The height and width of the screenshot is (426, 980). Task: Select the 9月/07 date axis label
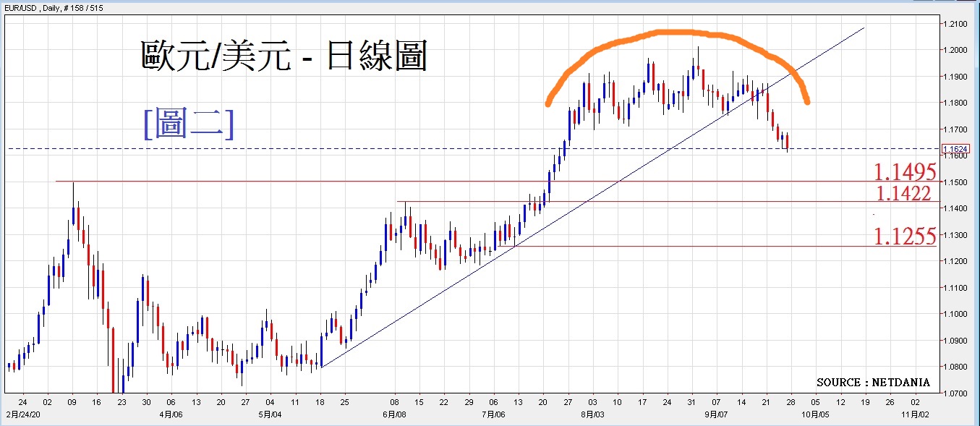click(x=716, y=415)
